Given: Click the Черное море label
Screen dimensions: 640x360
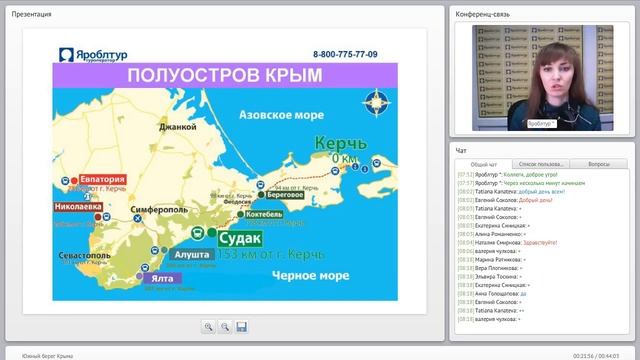Looking at the screenshot, I should click(311, 276).
